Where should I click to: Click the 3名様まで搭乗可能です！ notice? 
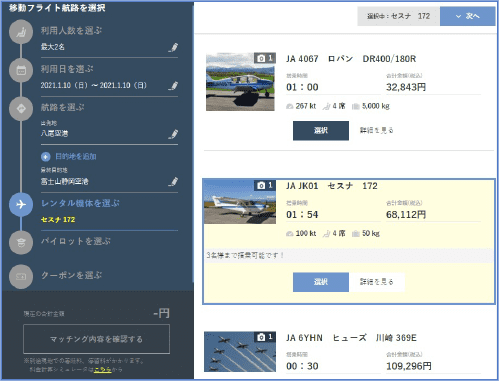point(245,256)
